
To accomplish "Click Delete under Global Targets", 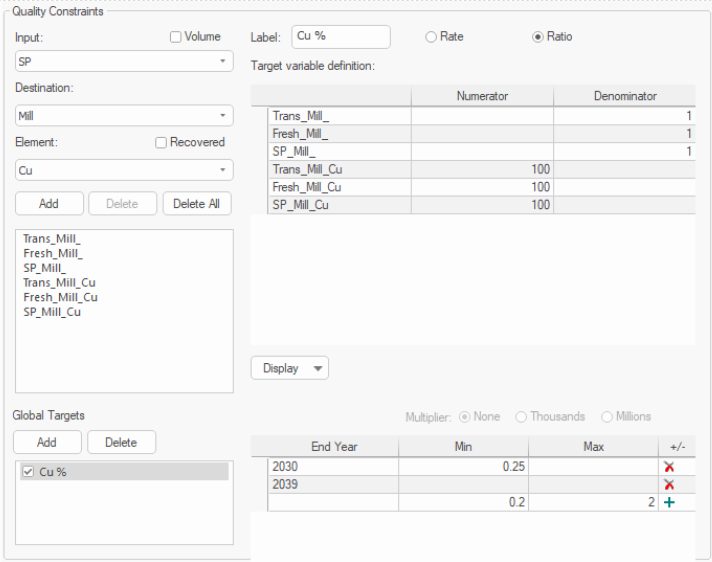I will [121, 442].
